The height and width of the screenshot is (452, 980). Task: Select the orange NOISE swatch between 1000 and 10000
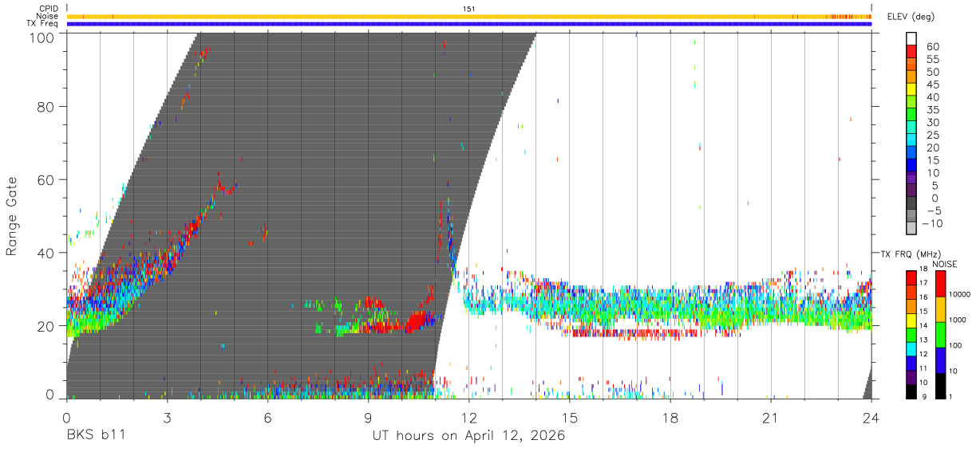[939, 308]
